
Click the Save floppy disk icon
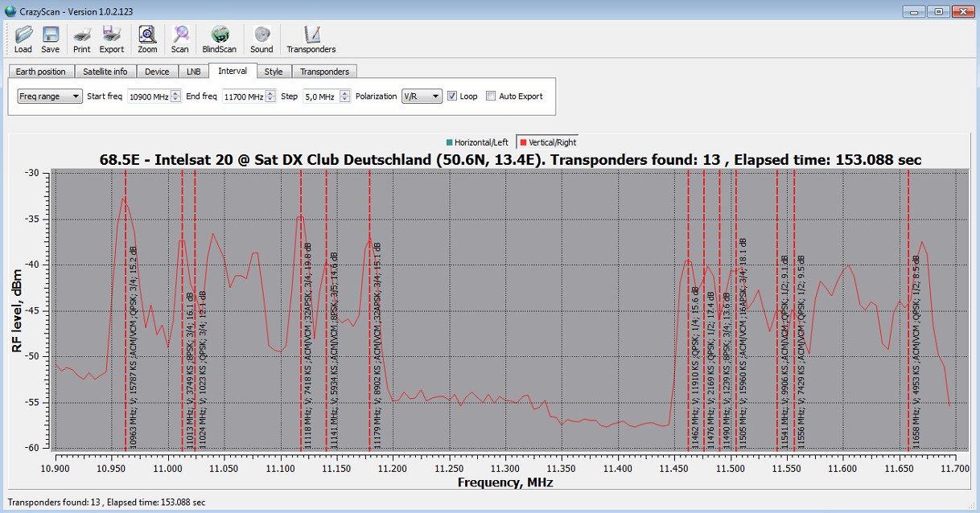click(x=51, y=39)
